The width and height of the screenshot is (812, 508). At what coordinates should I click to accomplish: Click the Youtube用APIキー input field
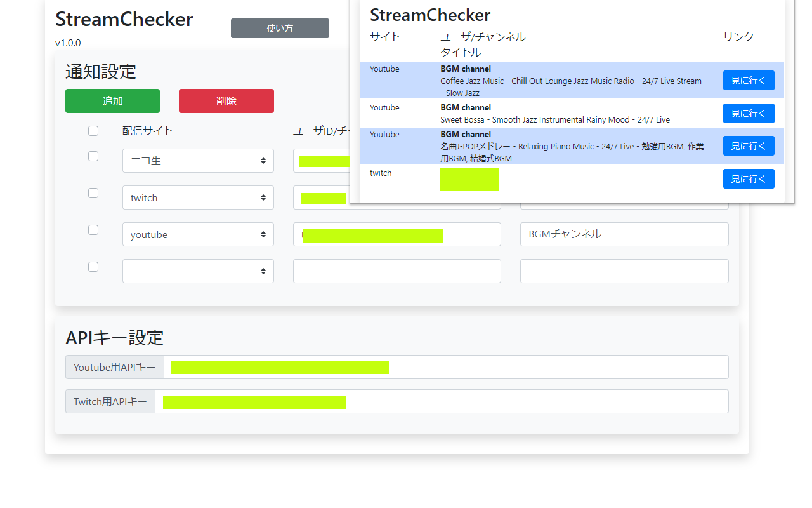pos(446,367)
